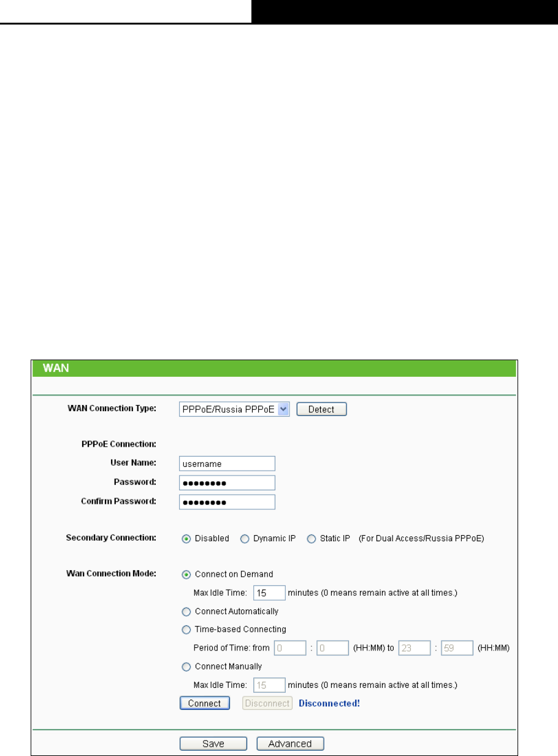The width and height of the screenshot is (558, 756).
Task: Click the Disconnected! status text
Action: click(329, 704)
